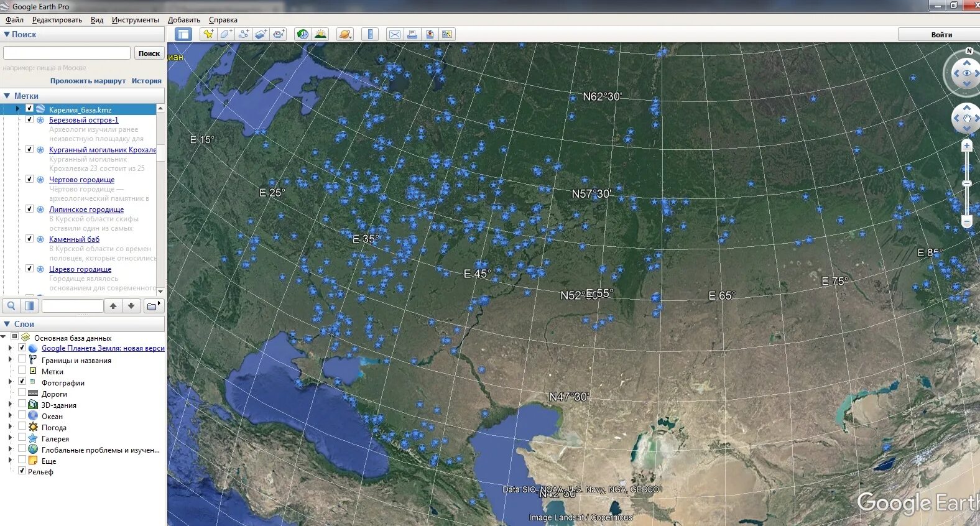Screen dimensions: 980x526
Task: Collapse the Поиск panel
Action: 7,34
